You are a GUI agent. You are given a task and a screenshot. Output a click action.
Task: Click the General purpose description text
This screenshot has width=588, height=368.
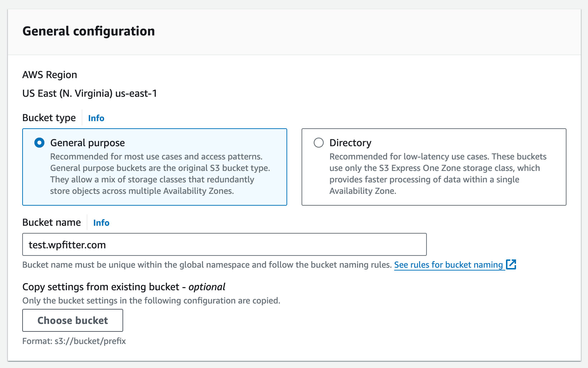160,174
